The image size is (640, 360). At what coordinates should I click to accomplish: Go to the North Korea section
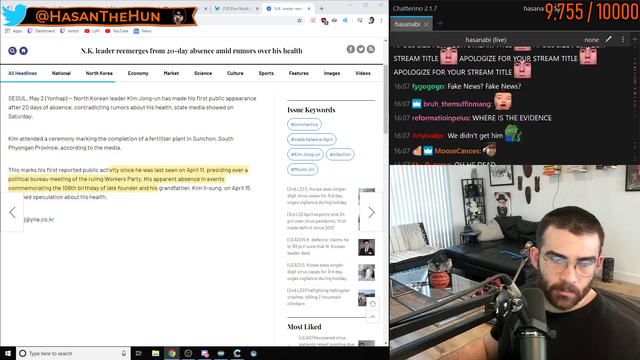coord(99,73)
